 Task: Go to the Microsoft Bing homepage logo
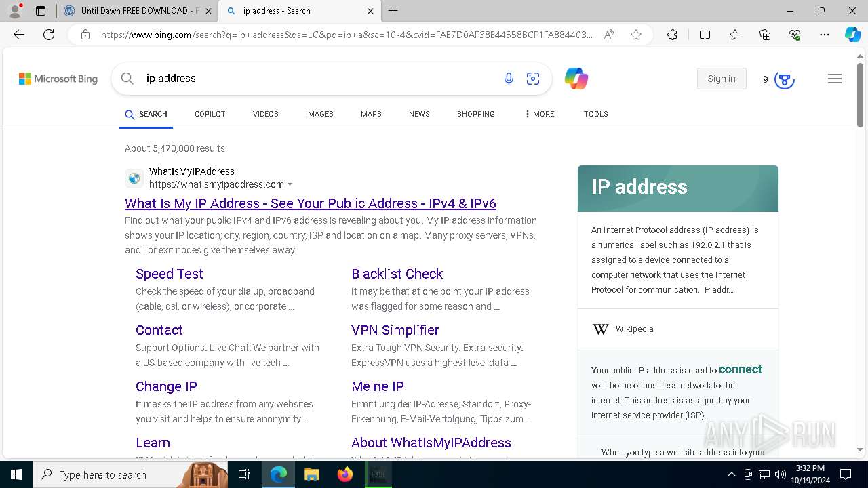[58, 79]
